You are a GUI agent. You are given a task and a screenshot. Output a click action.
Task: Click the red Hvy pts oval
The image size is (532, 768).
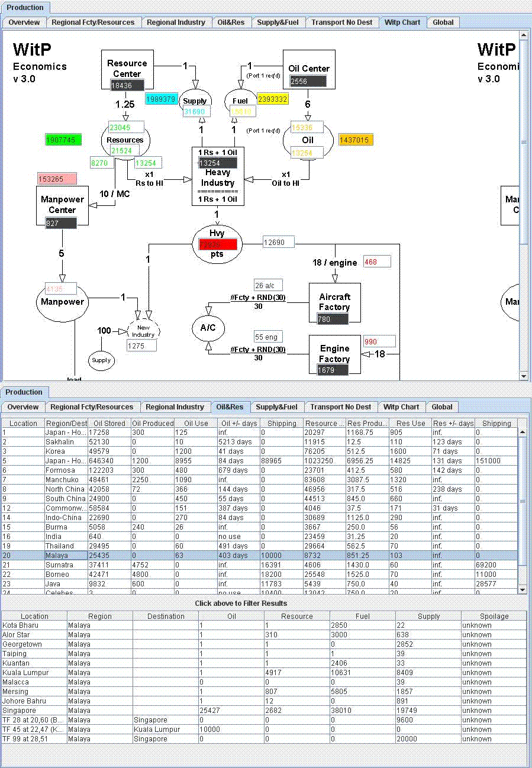217,244
